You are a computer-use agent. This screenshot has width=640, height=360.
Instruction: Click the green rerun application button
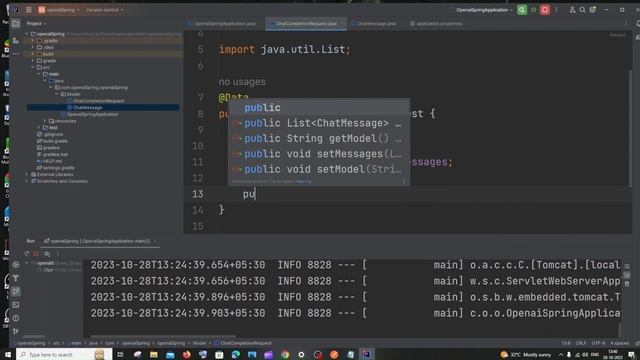tap(522, 10)
